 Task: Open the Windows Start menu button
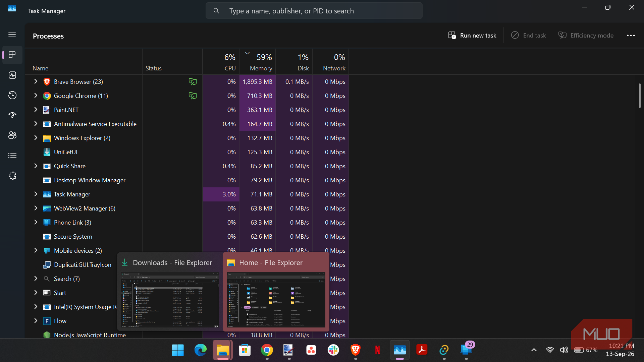(178, 350)
